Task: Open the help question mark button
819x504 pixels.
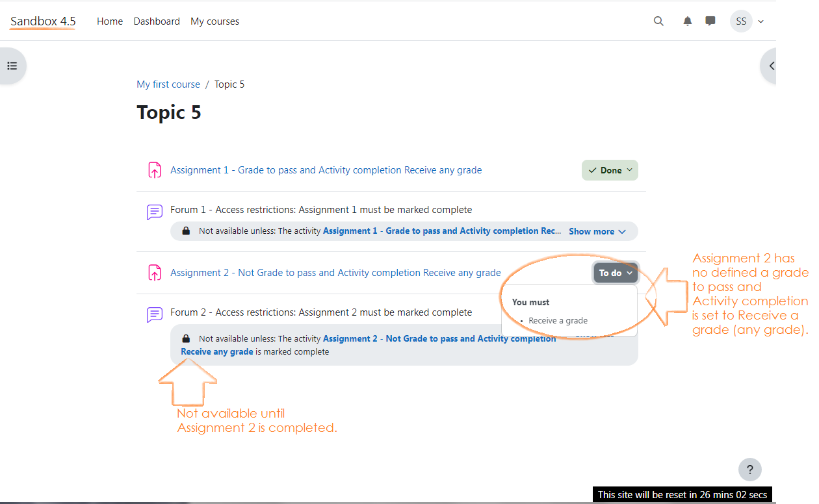Action: point(750,470)
